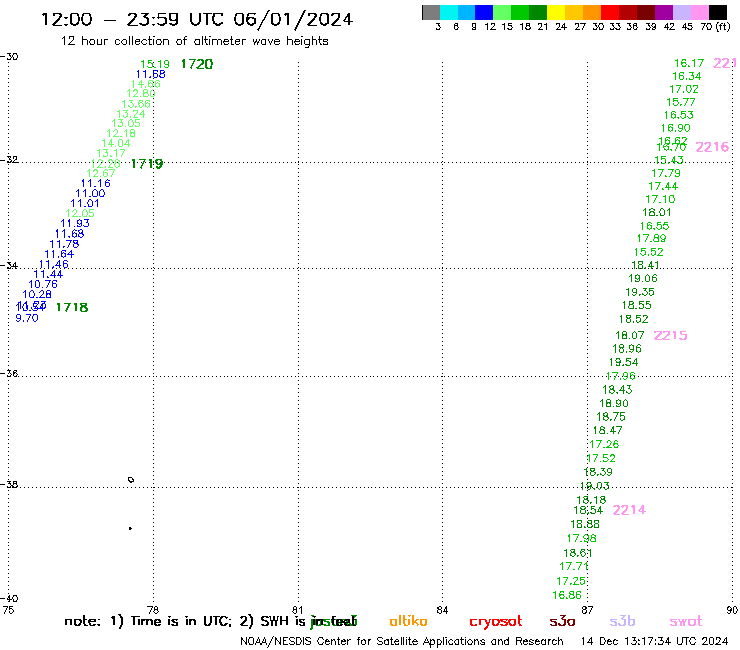Select the latitude axis label '-38'

coord(9,485)
